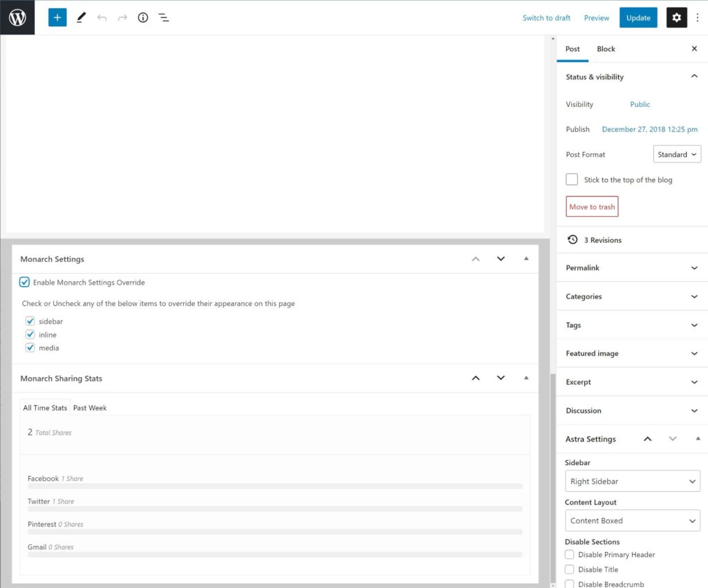Viewport: 708px width, 588px height.
Task: Click the Pinterest share progress bar
Action: click(x=275, y=531)
